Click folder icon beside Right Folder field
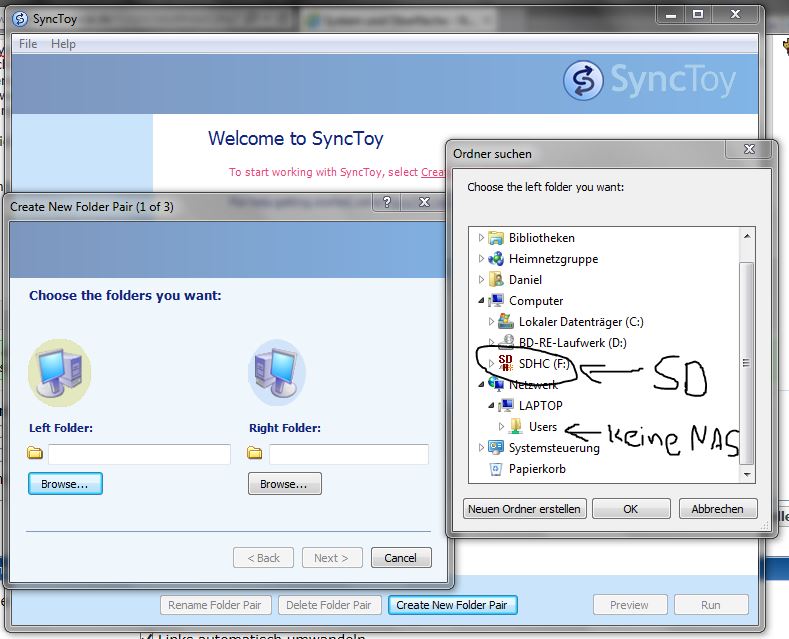Viewport: 789px width, 639px height. point(255,453)
